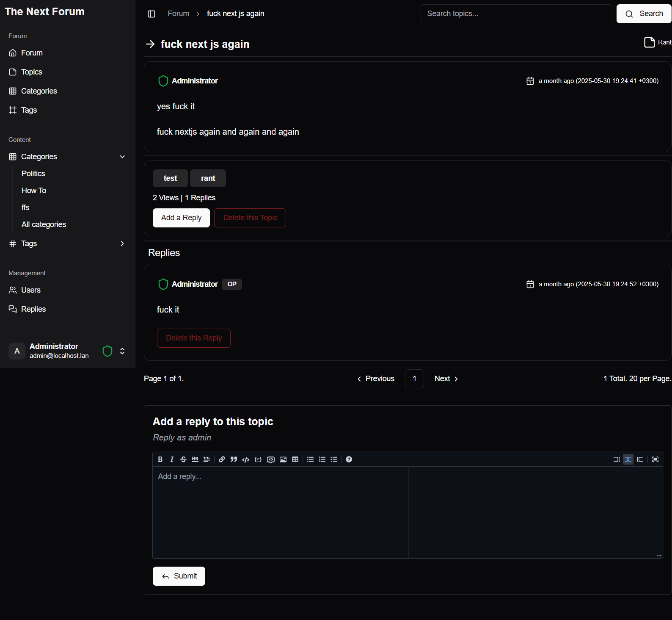Click the green shield icon in user footer
The image size is (672, 620).
pyautogui.click(x=107, y=351)
